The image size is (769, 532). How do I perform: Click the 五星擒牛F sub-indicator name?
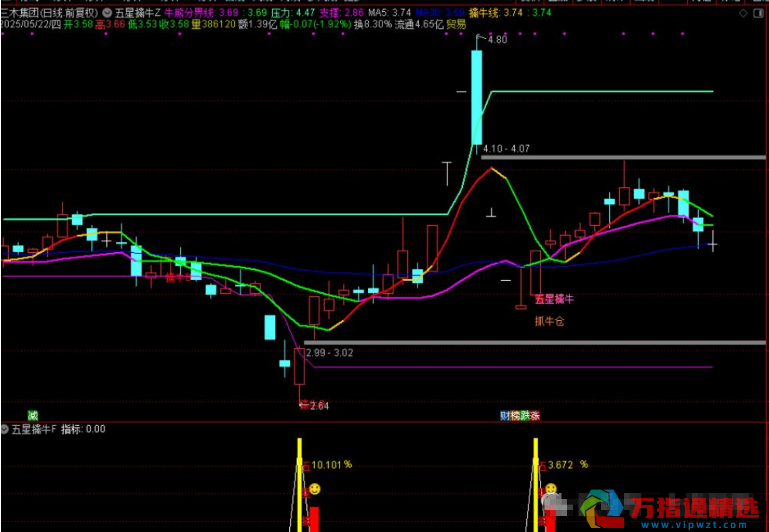[x=34, y=429]
